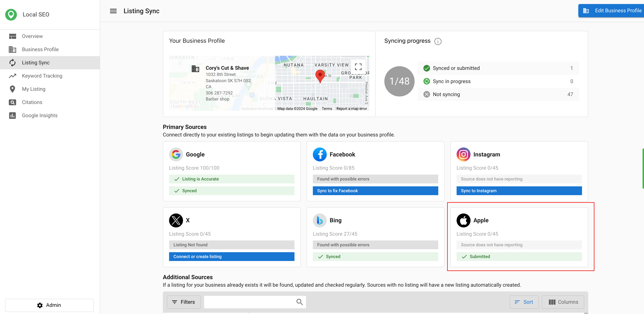Click the Instagram logo icon
The height and width of the screenshot is (314, 644).
(x=464, y=154)
